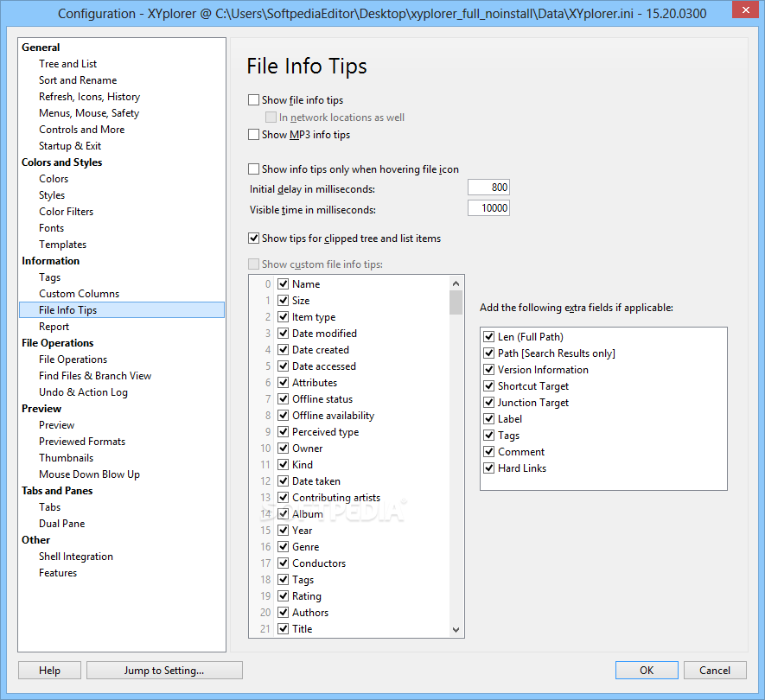
Task: Uncheck the Hard Links extra field
Action: point(489,468)
